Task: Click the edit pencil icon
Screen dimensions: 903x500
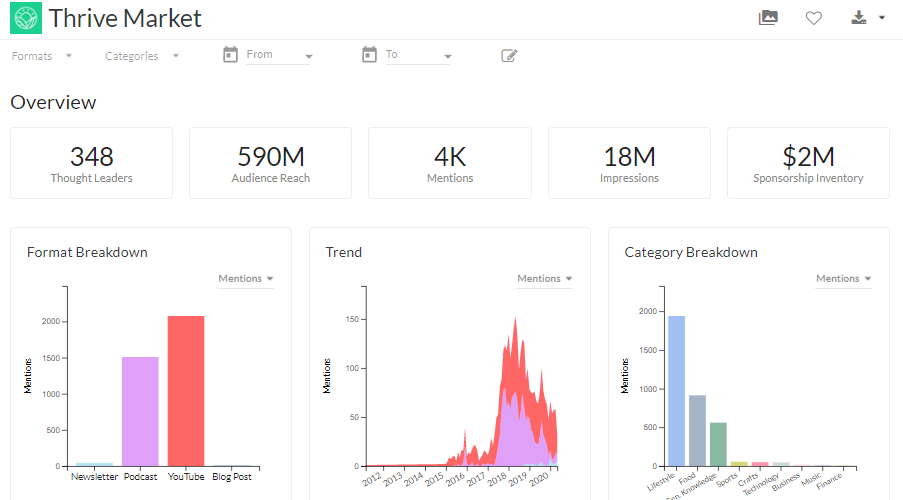Action: pos(509,55)
